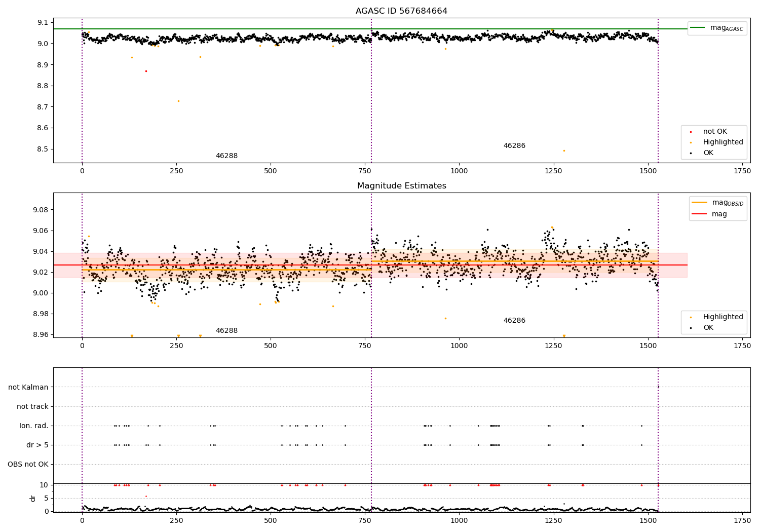Click x-axis tick 500 under the bottom plot
Image resolution: width=760 pixels, height=532 pixels.
coord(271,520)
